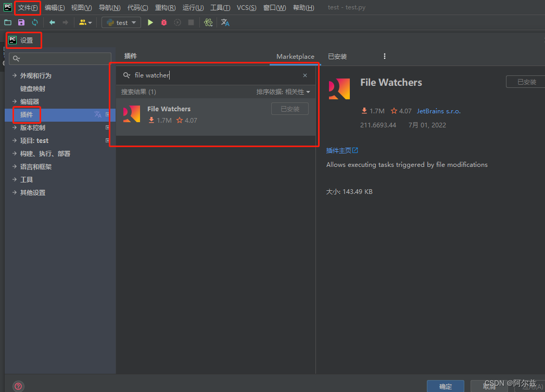
Task: Click the File Watchers logo in search results
Action: point(132,114)
